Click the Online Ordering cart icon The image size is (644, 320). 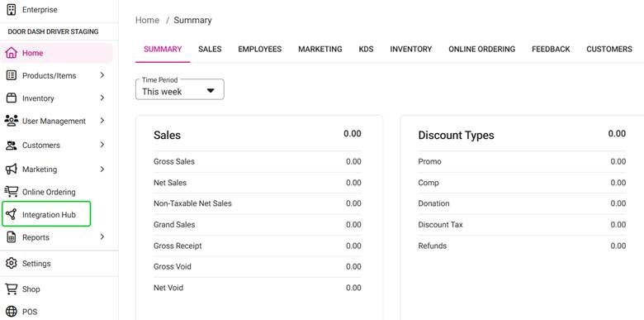point(12,192)
